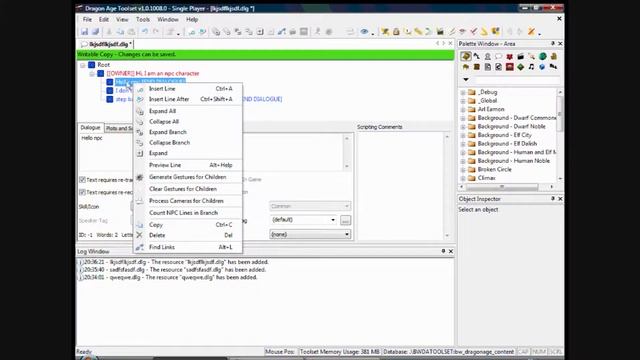Collapse the Root tree node
Image resolution: width=640 pixels, height=360 pixels.
coord(83,65)
